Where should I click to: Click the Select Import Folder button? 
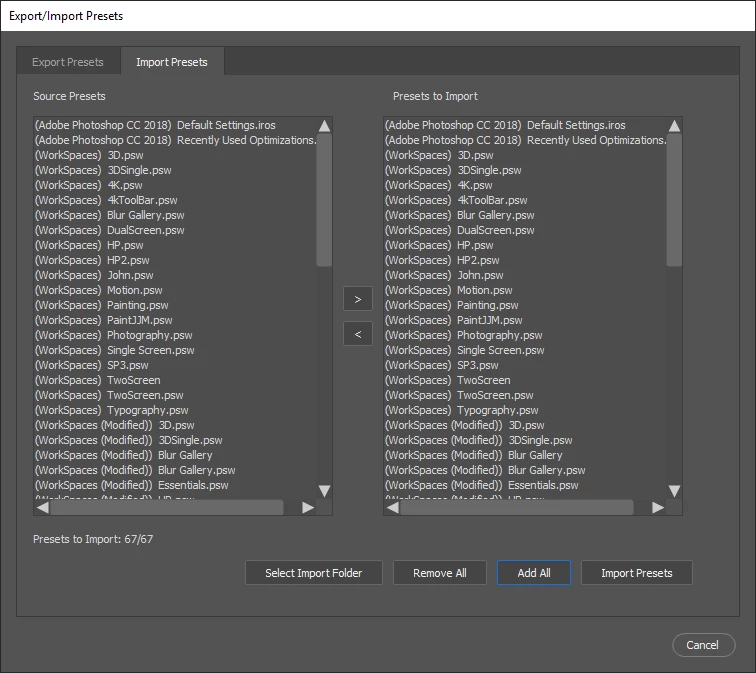pyautogui.click(x=313, y=573)
